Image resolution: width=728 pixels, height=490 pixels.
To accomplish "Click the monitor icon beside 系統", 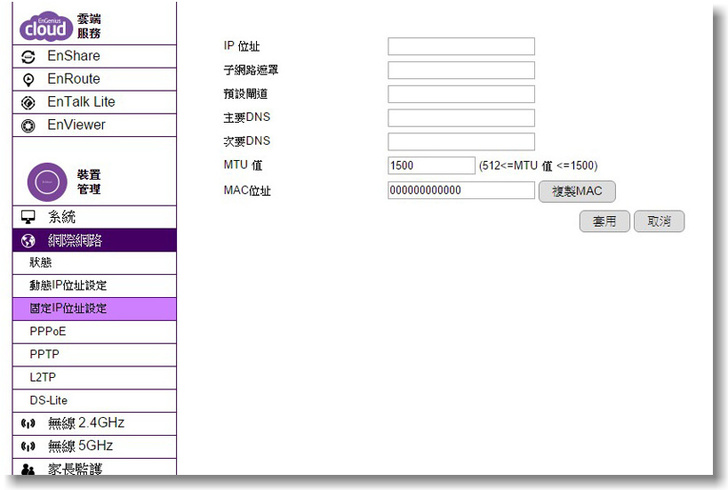I will point(28,217).
